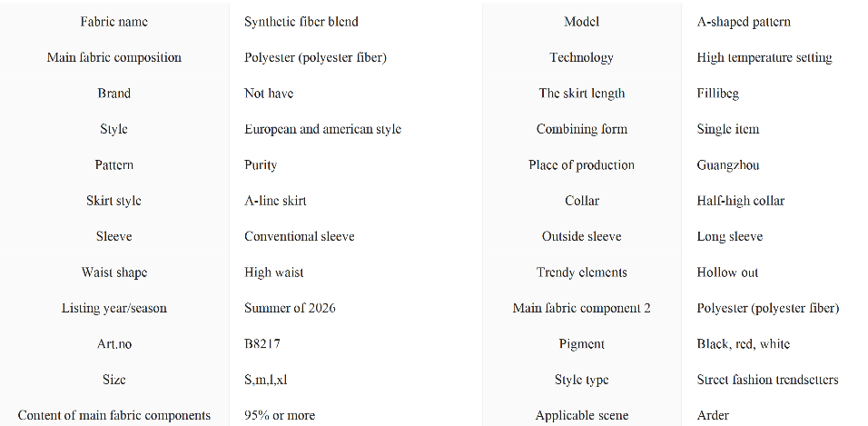Click the "95% or more" value
Screen dimensions: 868x426
point(280,415)
